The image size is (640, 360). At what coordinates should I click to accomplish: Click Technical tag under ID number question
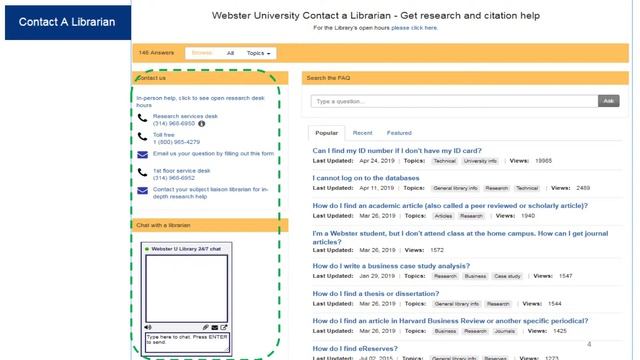[444, 161]
